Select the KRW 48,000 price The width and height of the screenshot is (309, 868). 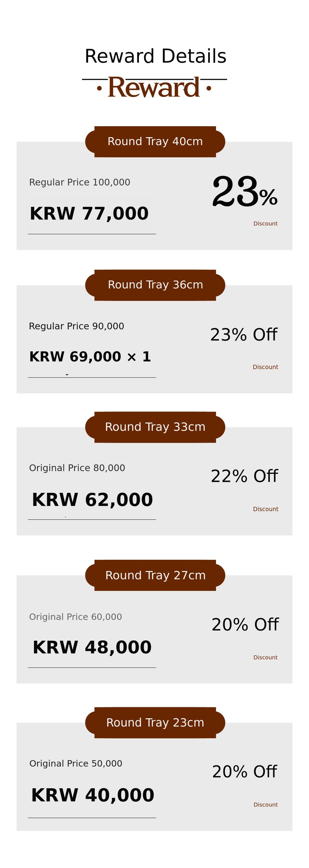[x=92, y=647]
